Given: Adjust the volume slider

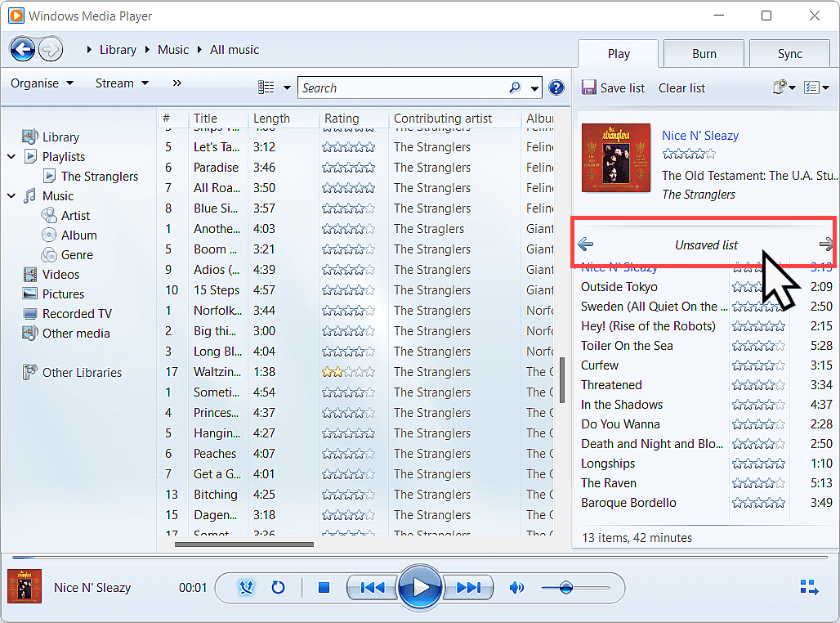Looking at the screenshot, I should click(567, 587).
